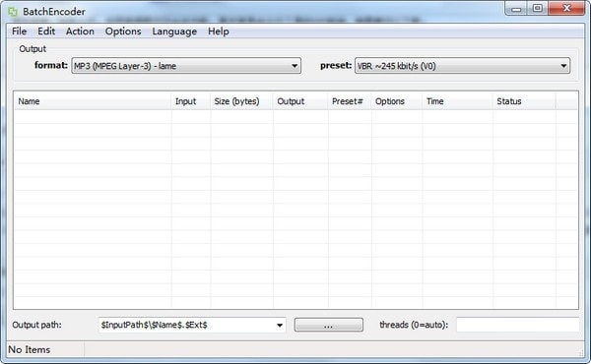Screen dimensions: 591x364
Task: Open the Options menu
Action: [123, 31]
